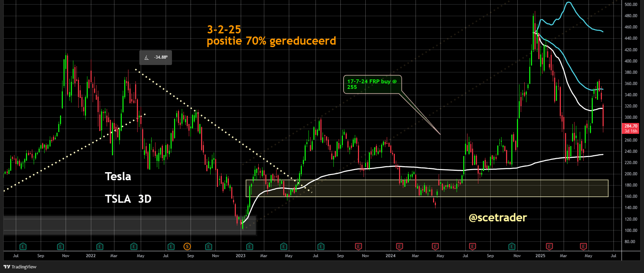Click the 2025 label on the time axis
Viewport: 644px width, 273px height.
tap(540, 256)
